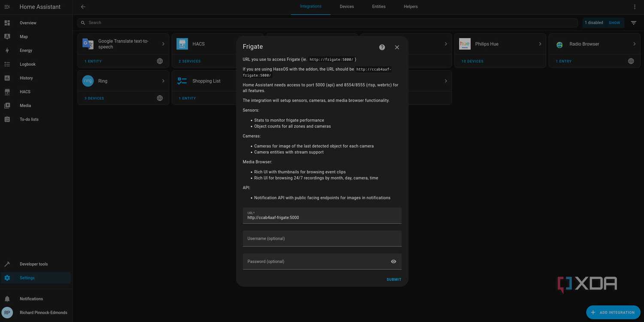Open Radio Browser 1 ENTRY link
Image resolution: width=644 pixels, height=322 pixels.
564,61
